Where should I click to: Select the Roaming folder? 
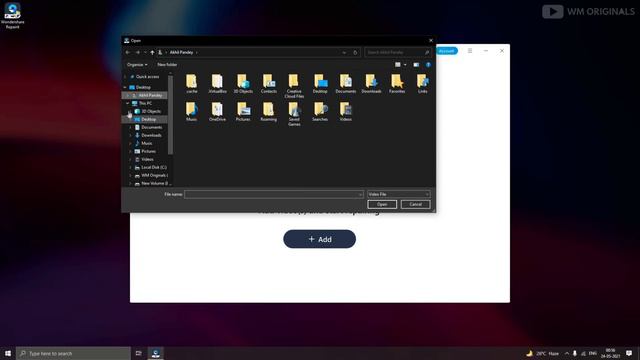(x=269, y=111)
